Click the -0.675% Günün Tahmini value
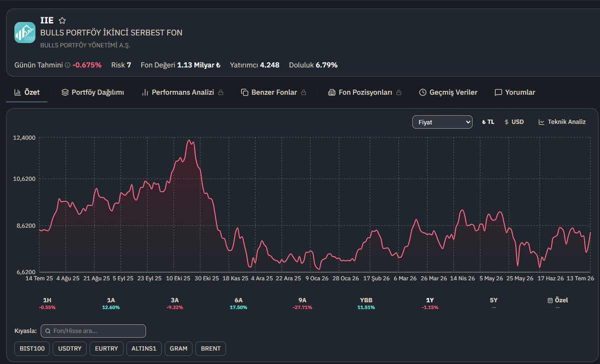This screenshot has height=364, width=600. pyautogui.click(x=87, y=65)
